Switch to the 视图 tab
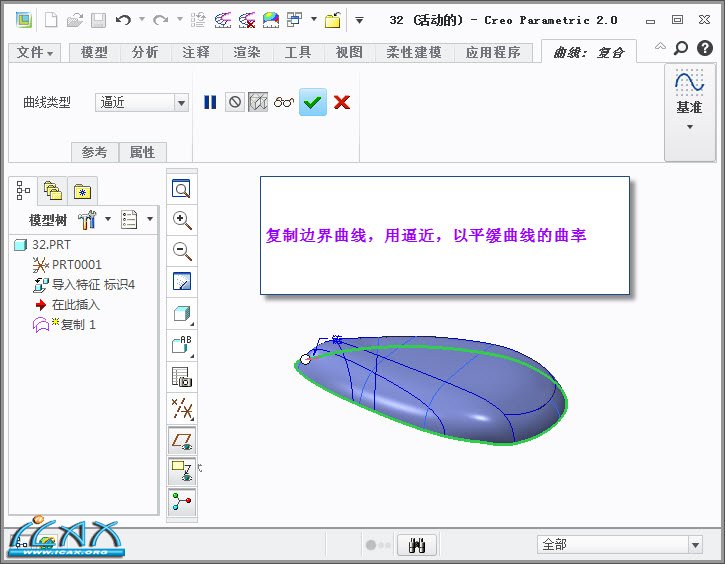 349,52
